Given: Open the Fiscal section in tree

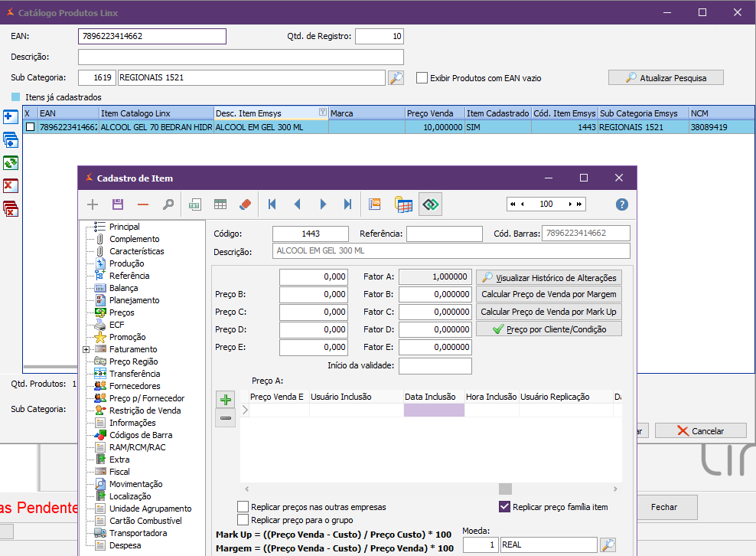Looking at the screenshot, I should [x=119, y=472].
